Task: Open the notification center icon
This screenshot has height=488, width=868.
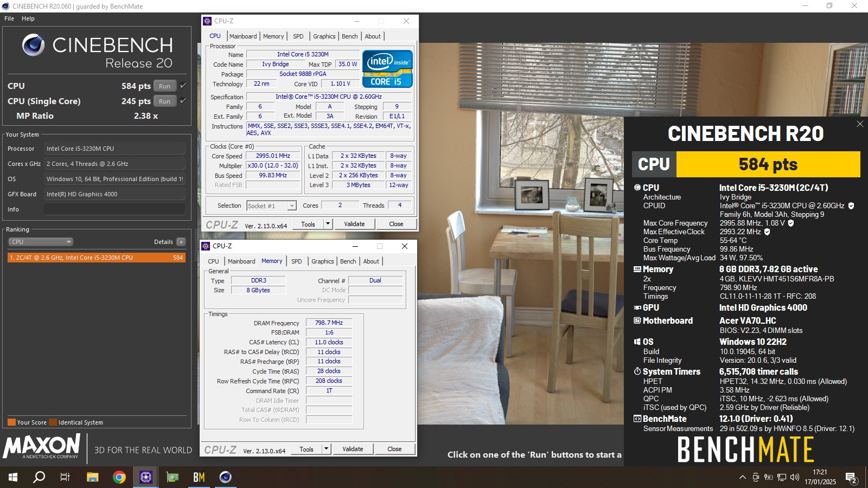Action: pos(851,478)
